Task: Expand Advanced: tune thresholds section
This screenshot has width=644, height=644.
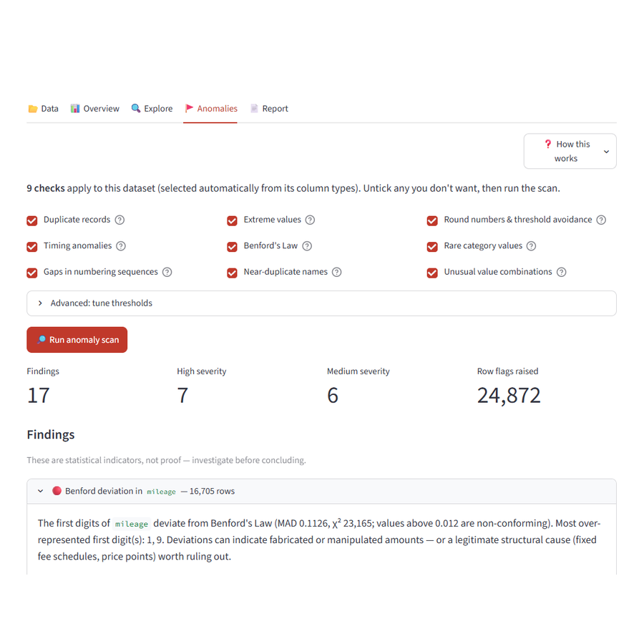Action: tap(321, 303)
